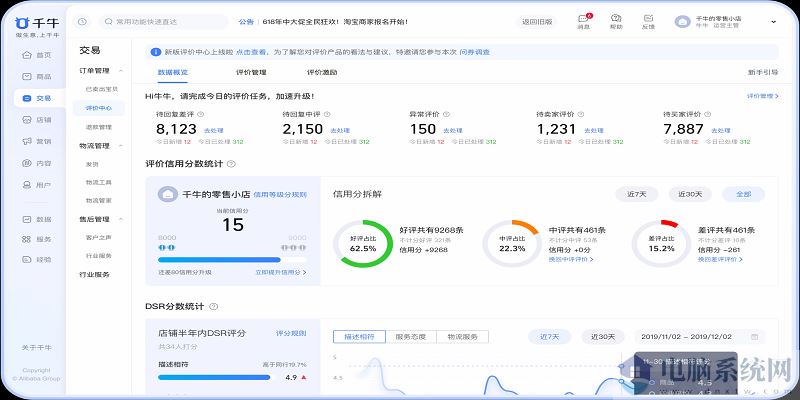The width and height of the screenshot is (800, 400).
Task: Switch to the 评价激励 tab
Action: 322,72
